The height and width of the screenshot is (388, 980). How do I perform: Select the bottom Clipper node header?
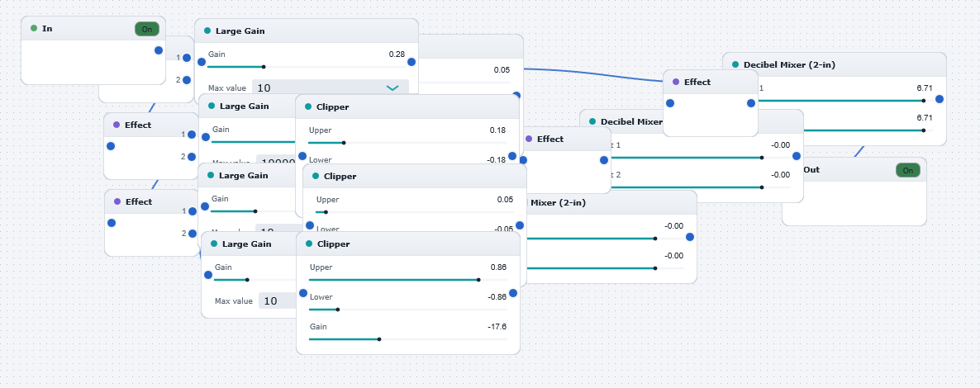coord(408,244)
